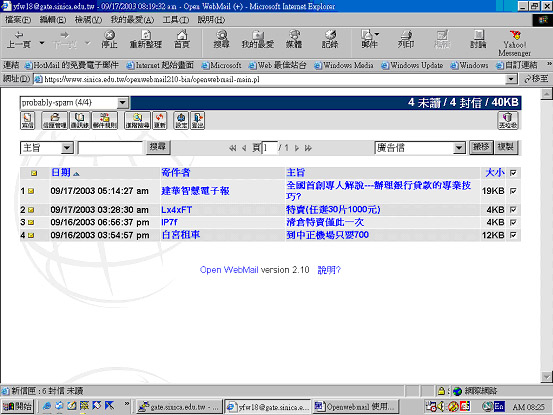Click the compose mail (寫信) icon
The height and width of the screenshot is (415, 553).
(x=28, y=121)
